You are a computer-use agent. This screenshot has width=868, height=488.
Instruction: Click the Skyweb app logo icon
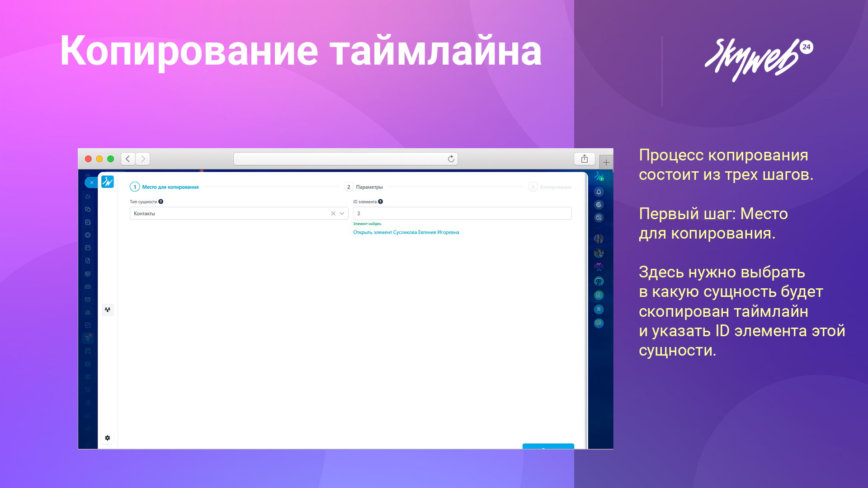[108, 182]
